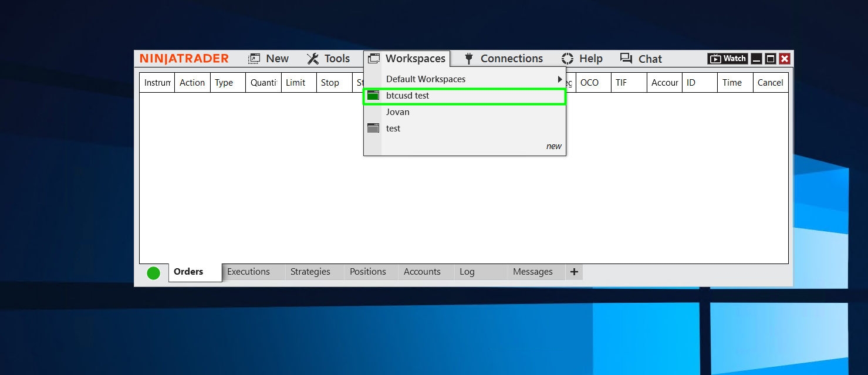Open the Help menu

click(x=582, y=59)
